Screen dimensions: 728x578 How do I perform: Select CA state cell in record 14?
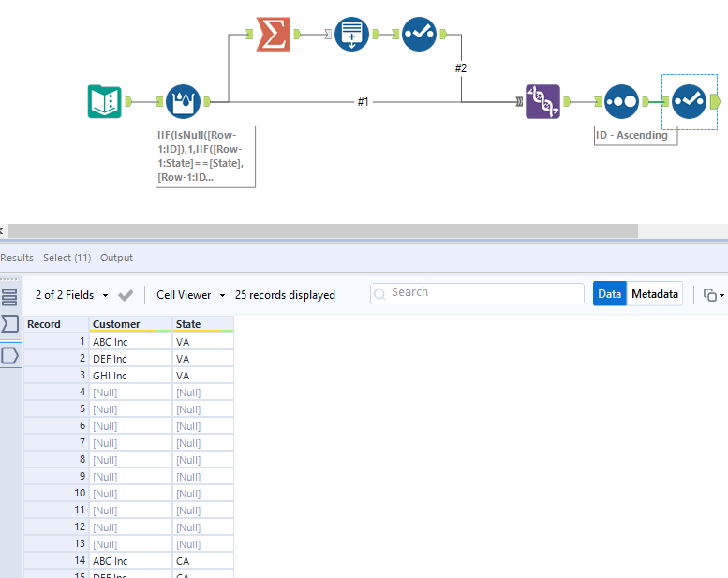click(203, 561)
